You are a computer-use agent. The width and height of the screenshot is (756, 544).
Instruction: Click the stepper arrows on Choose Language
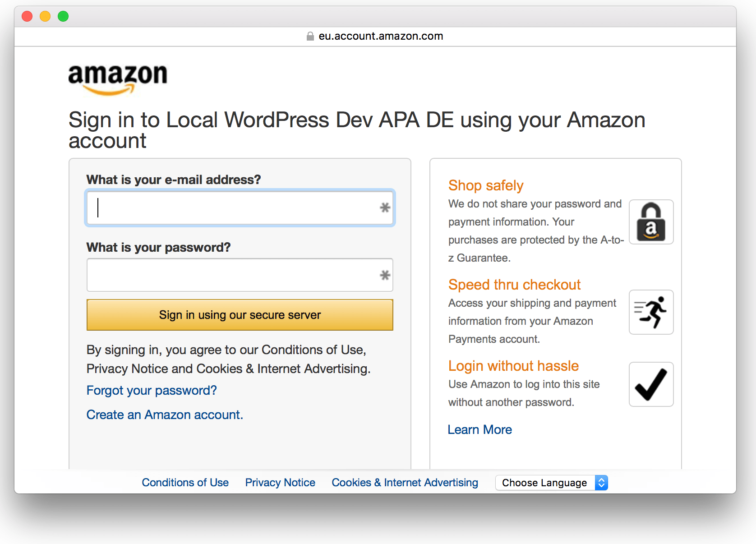click(x=601, y=483)
